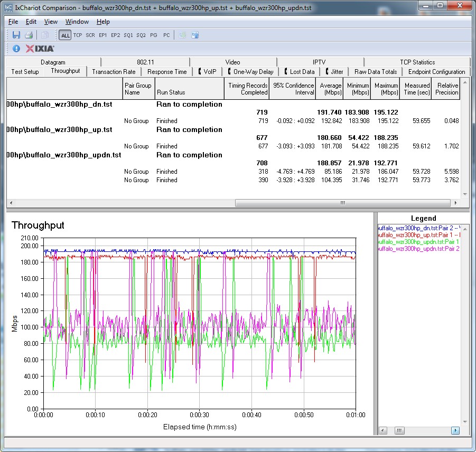Toggle the SQ1 filter button
476x452 pixels.
click(x=128, y=35)
